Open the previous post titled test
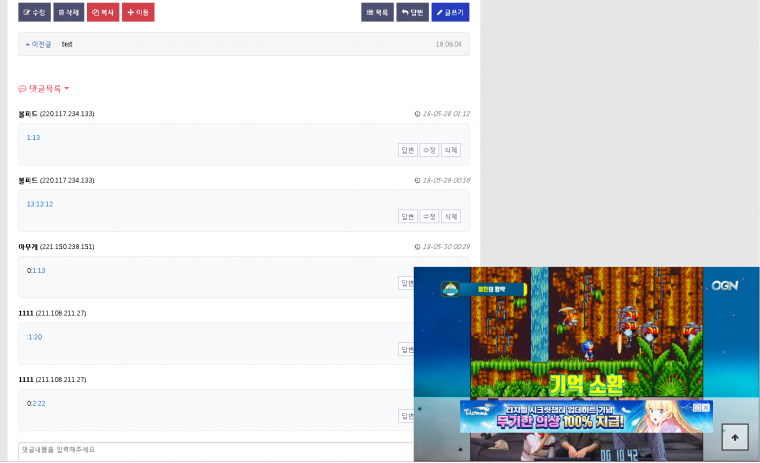Screen dimensions: 760x463 click(x=67, y=44)
